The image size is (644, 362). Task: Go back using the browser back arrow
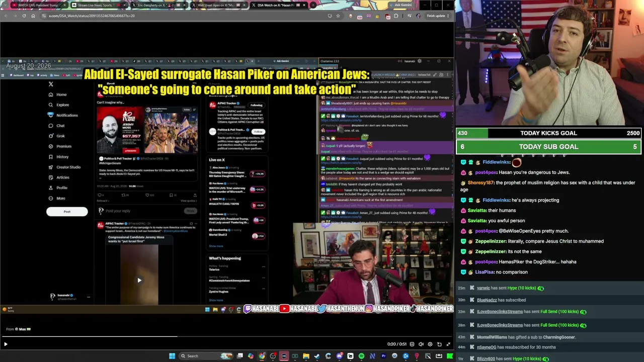coord(6,16)
